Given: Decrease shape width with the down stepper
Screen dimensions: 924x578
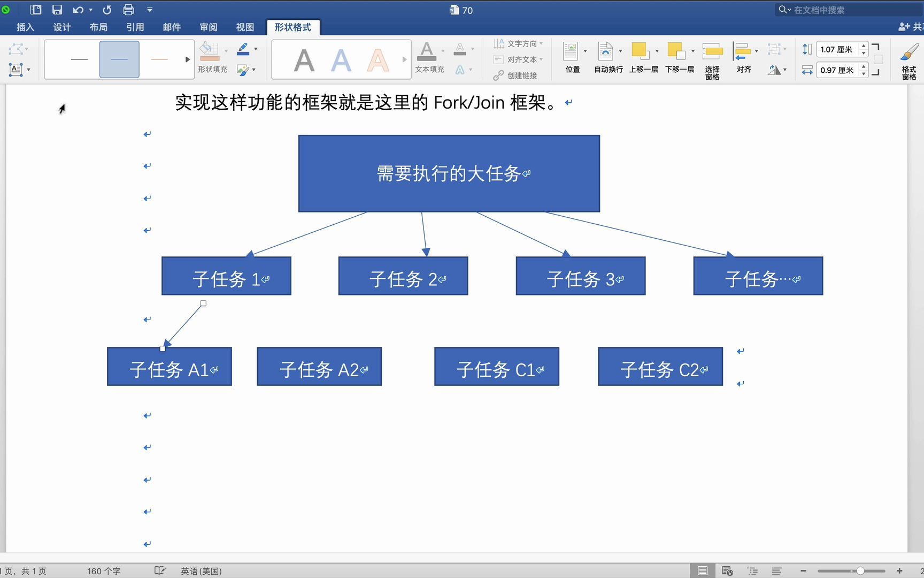Looking at the screenshot, I should coord(864,73).
